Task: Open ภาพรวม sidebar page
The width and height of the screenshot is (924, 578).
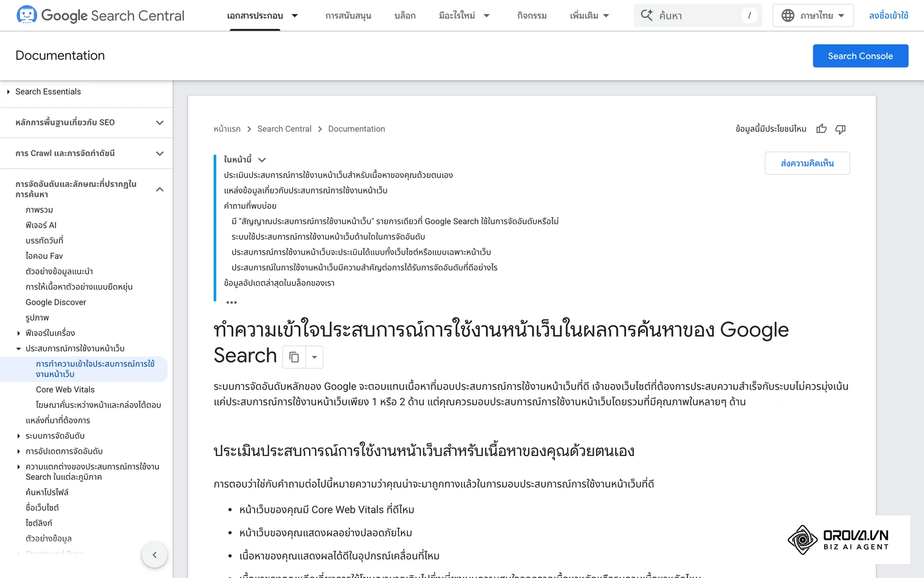Action: (x=39, y=210)
